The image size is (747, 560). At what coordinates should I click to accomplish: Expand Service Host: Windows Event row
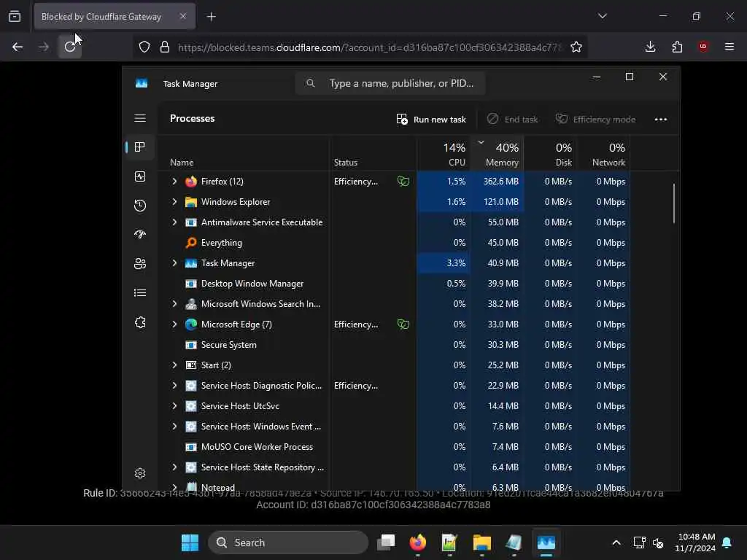click(x=174, y=427)
